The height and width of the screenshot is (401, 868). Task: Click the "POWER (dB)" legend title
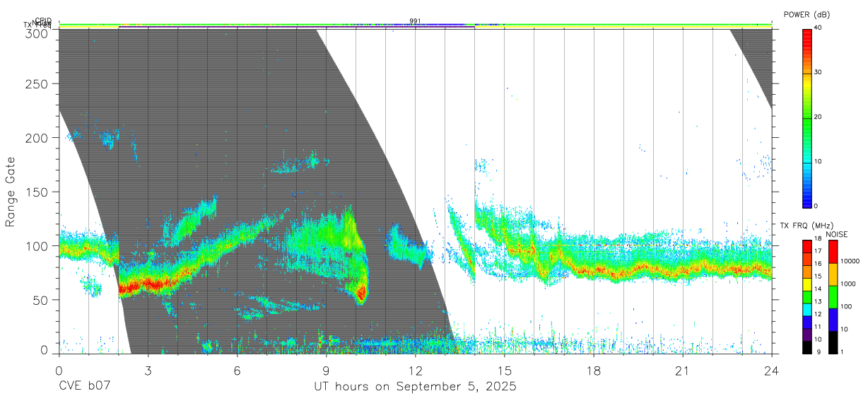pos(807,14)
